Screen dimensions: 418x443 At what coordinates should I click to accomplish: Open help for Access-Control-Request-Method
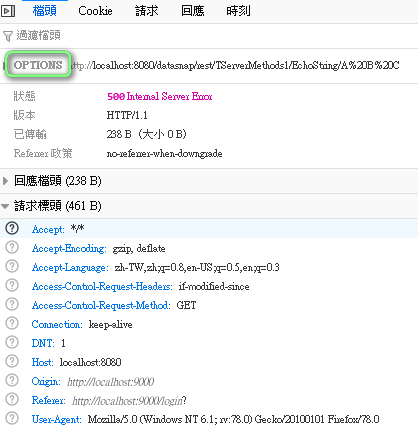point(12,304)
